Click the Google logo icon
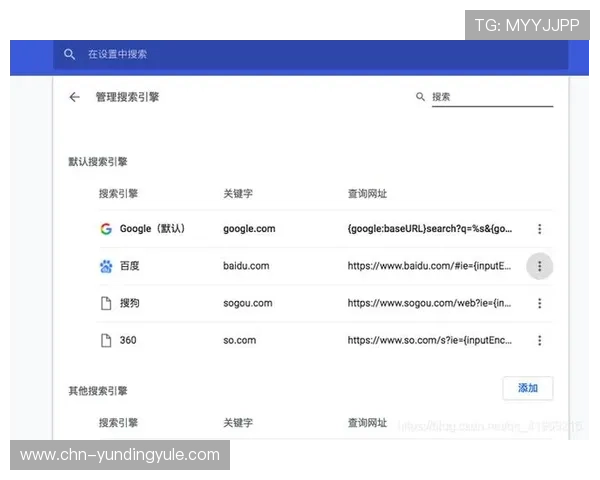This screenshot has height=480, width=600. click(106, 229)
